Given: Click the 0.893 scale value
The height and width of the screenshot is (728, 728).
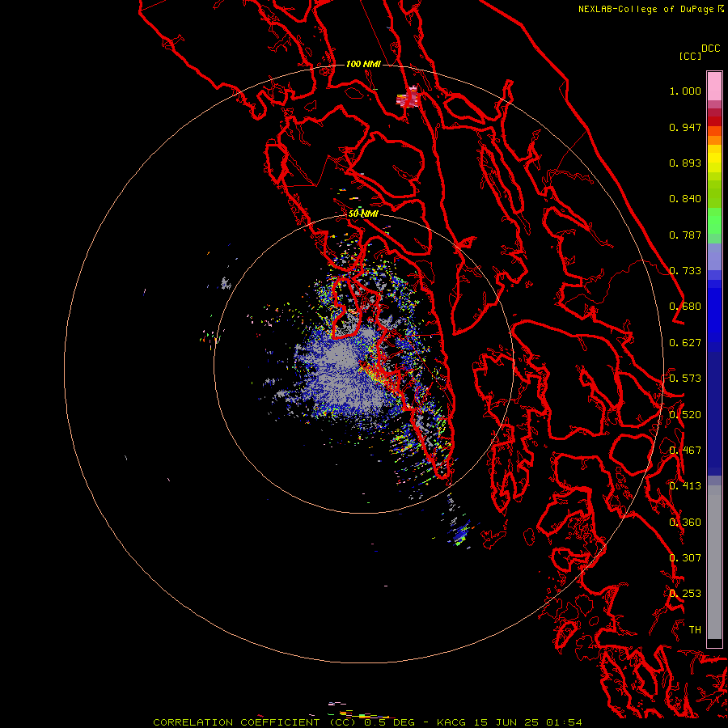Looking at the screenshot, I should (x=685, y=163).
